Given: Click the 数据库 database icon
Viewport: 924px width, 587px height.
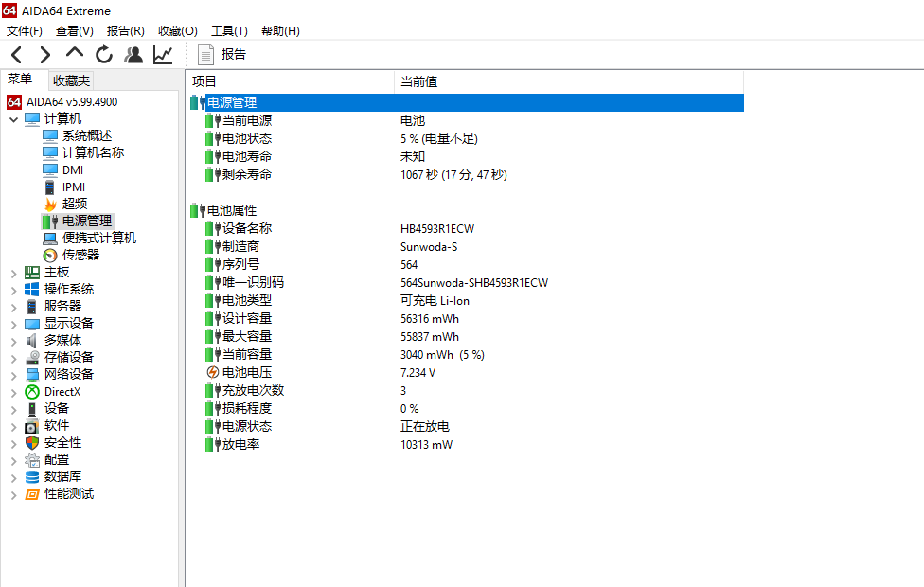Looking at the screenshot, I should coord(32,477).
